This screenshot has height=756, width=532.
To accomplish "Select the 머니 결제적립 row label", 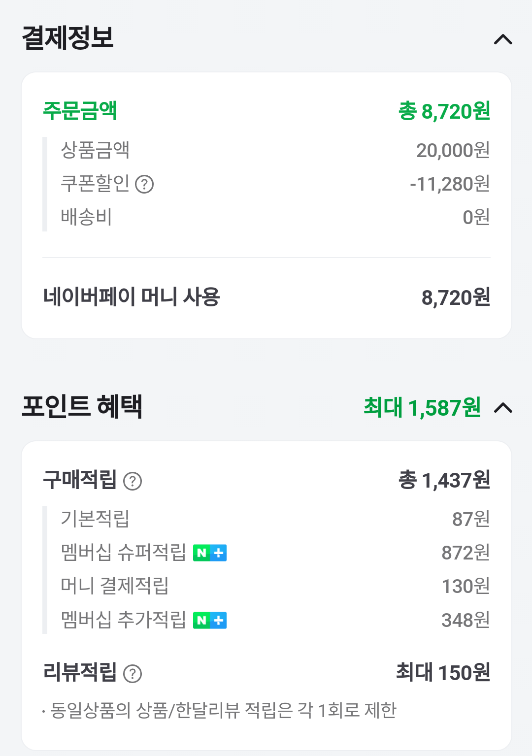I will point(114,586).
